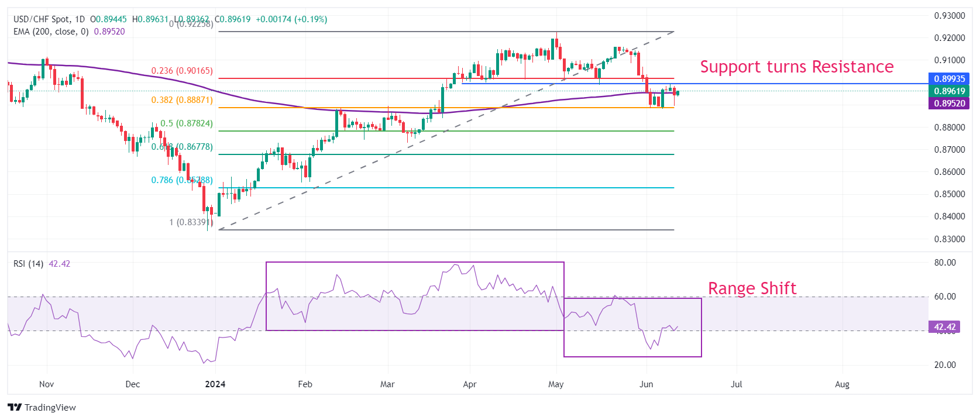
Task: Click the May label on time axis
Action: (556, 384)
